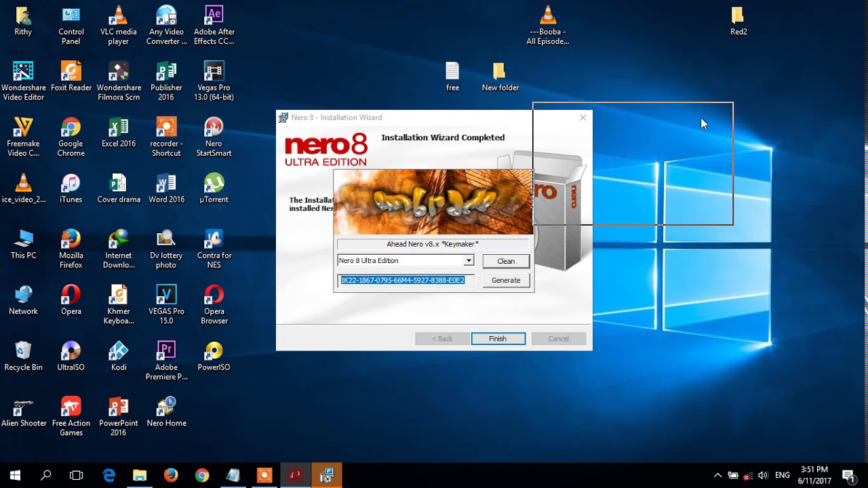Viewport: 868px width, 488px height.
Task: Open File Explorer from the taskbar
Action: pyautogui.click(x=140, y=474)
